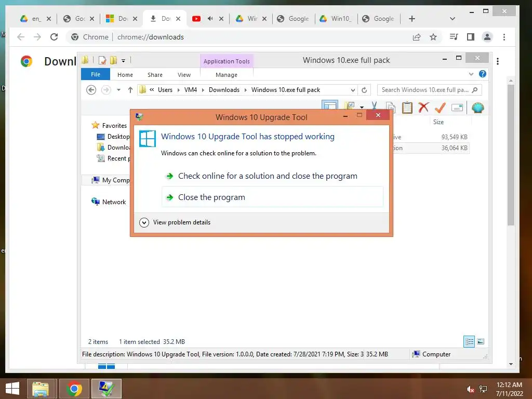The height and width of the screenshot is (399, 532).
Task: Open the View ribbon tab
Action: click(x=184, y=75)
